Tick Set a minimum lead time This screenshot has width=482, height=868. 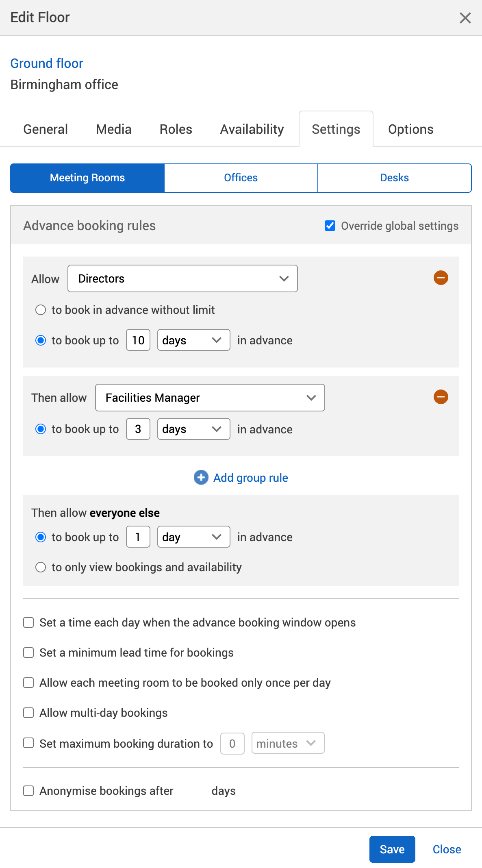point(28,653)
